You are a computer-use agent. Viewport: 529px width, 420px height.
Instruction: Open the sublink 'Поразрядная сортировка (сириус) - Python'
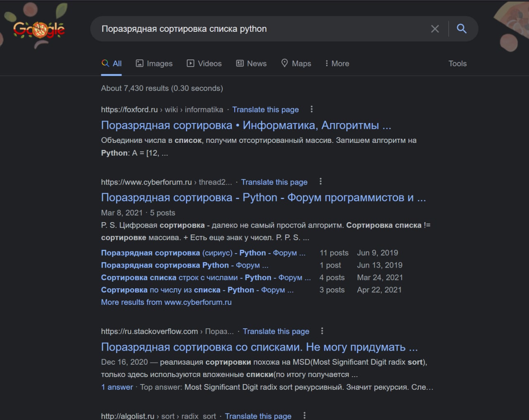click(x=203, y=253)
